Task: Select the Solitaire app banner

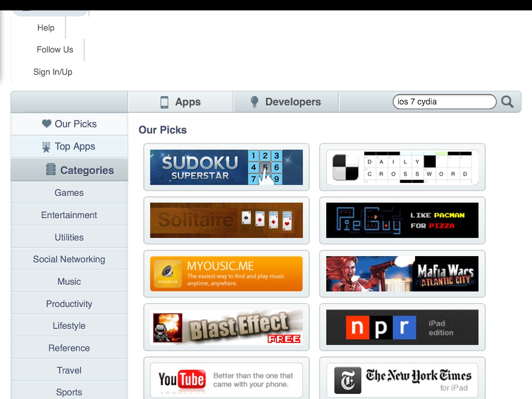Action: click(x=227, y=220)
